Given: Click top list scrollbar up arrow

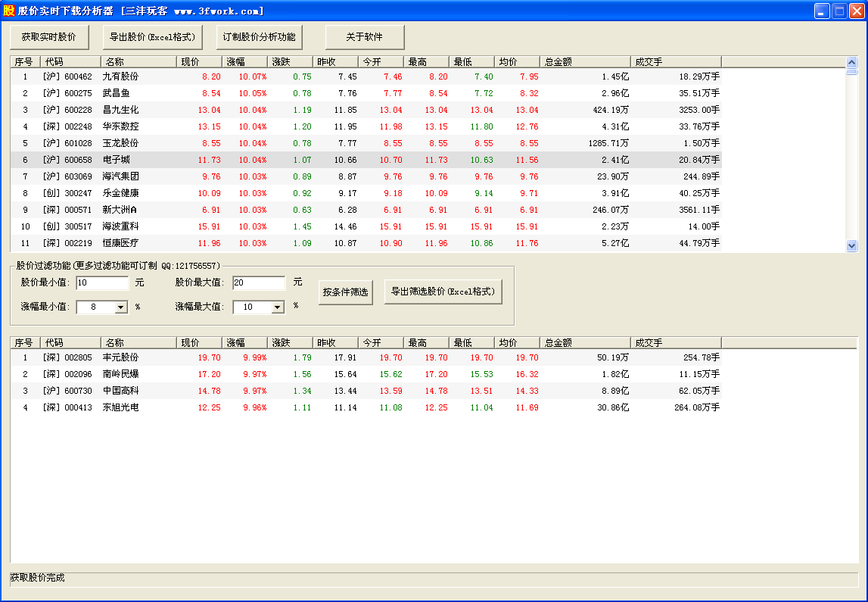Looking at the screenshot, I should click(x=851, y=62).
